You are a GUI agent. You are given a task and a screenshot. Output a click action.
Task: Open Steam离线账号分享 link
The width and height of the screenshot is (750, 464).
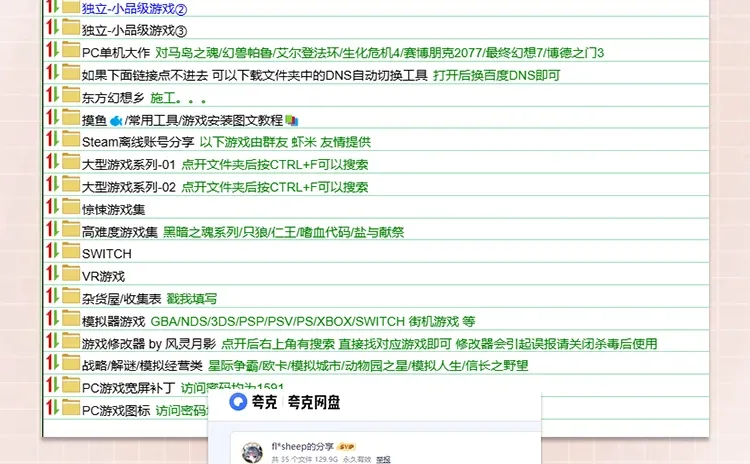click(x=138, y=142)
